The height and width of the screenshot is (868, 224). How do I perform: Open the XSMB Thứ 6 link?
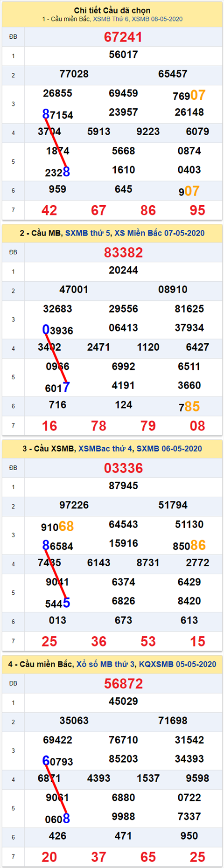[x=111, y=19]
